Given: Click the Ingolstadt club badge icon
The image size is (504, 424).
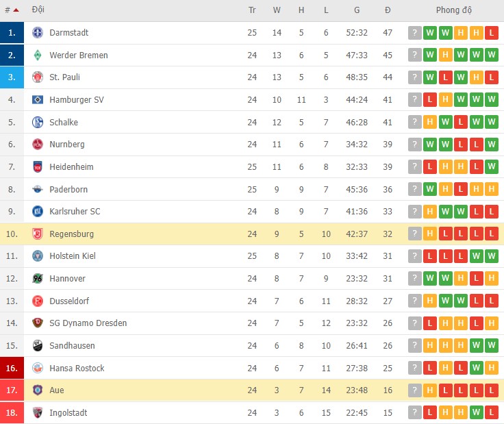Looking at the screenshot, I should (x=37, y=413).
